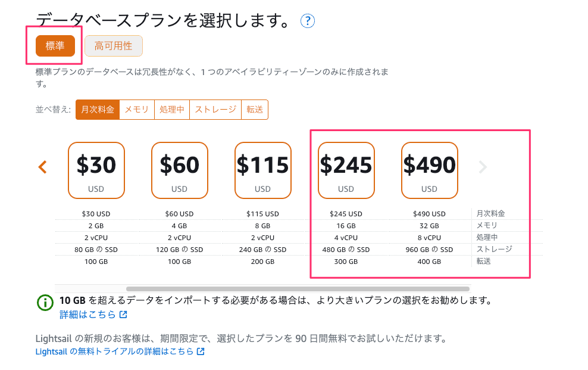Screen dimensions: 588x370
Task: Choose the $30 USD database plan
Action: 96,170
